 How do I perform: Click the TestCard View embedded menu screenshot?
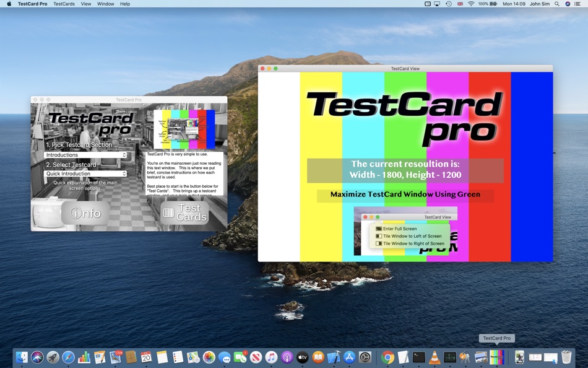405,231
